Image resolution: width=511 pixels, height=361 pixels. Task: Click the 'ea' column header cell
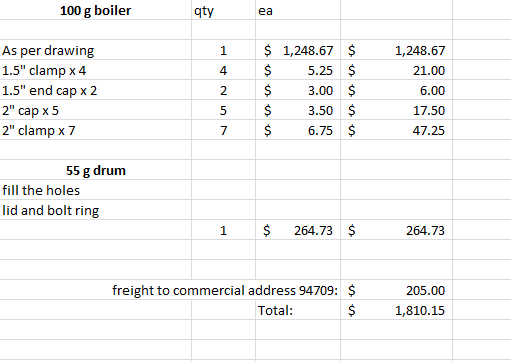tap(298, 10)
